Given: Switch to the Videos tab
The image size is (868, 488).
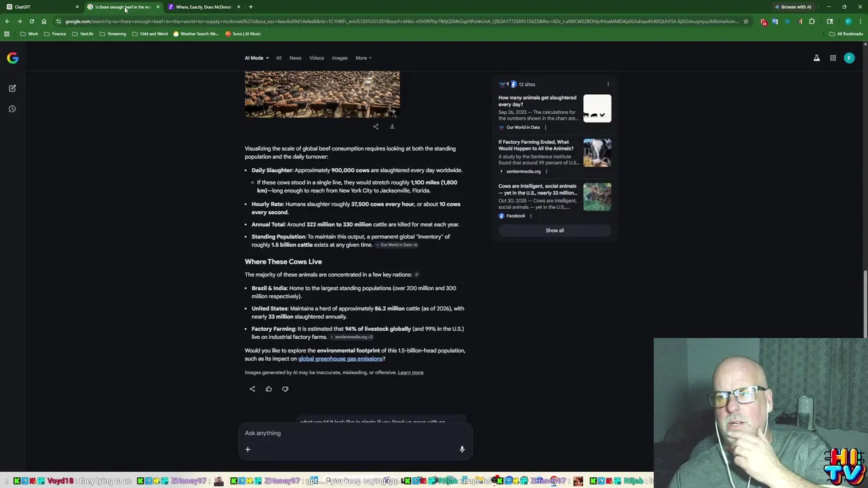Looking at the screenshot, I should 317,58.
